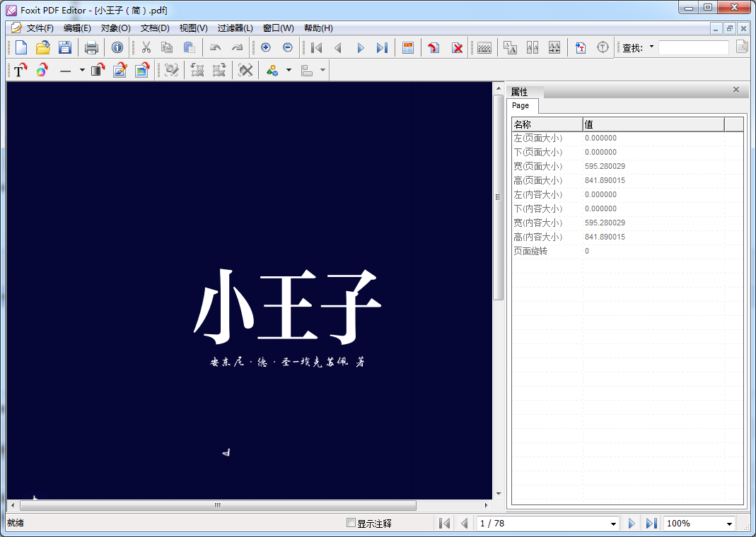
Task: Click inside the 查找 search field
Action: 693,48
